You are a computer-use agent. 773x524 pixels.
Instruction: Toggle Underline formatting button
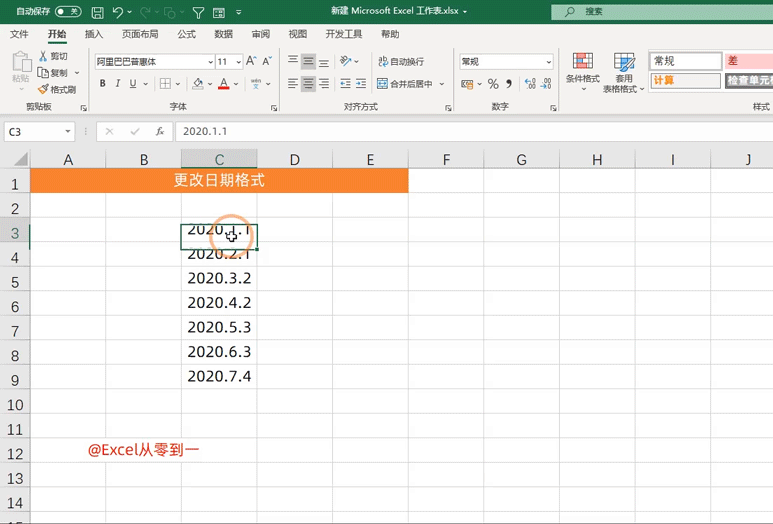[133, 83]
